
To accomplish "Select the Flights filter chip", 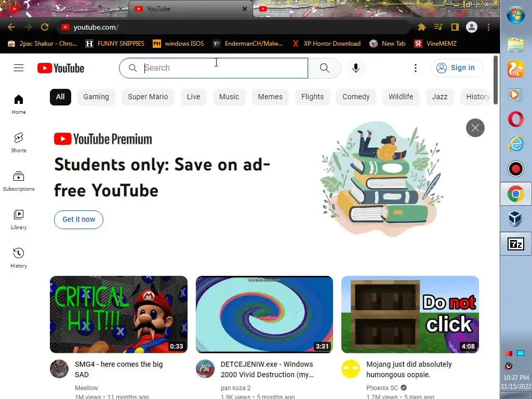I will pyautogui.click(x=312, y=97).
